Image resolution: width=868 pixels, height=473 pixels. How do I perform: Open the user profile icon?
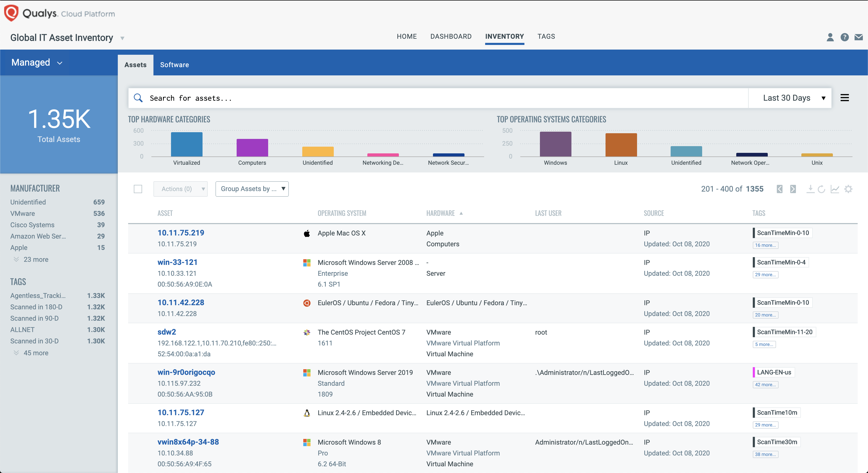[830, 37]
